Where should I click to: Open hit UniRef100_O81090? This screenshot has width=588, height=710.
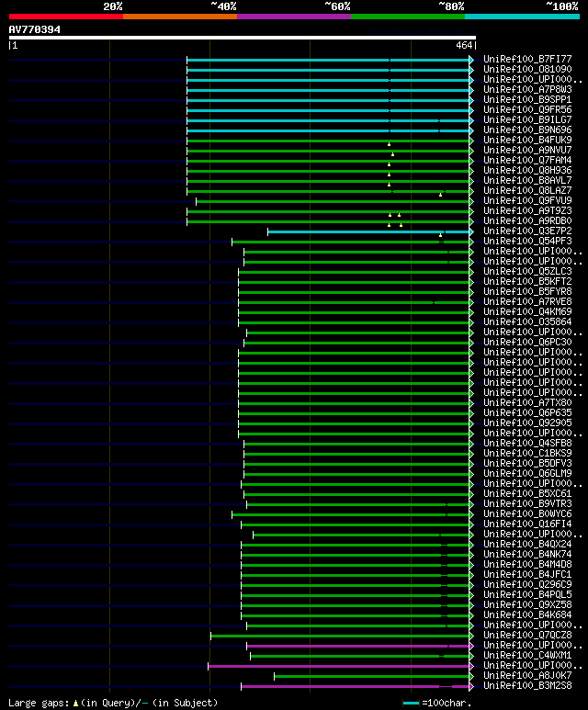527,69
